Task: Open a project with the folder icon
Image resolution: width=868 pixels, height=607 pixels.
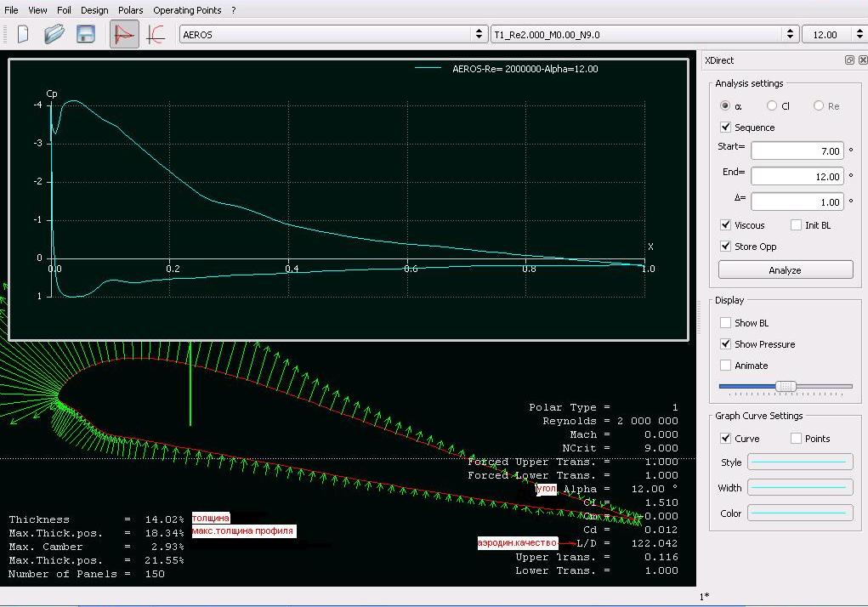Action: point(54,34)
